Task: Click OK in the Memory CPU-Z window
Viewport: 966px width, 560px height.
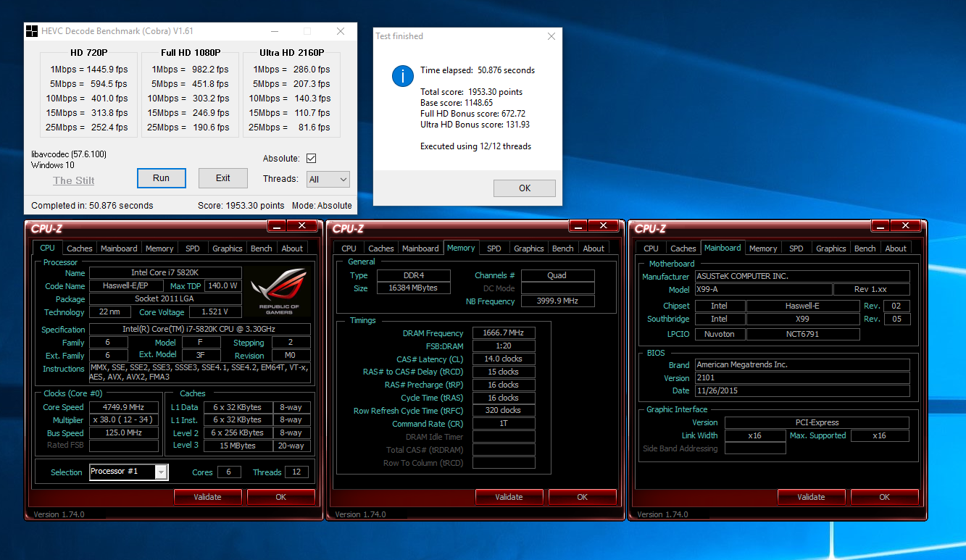Action: tap(583, 497)
